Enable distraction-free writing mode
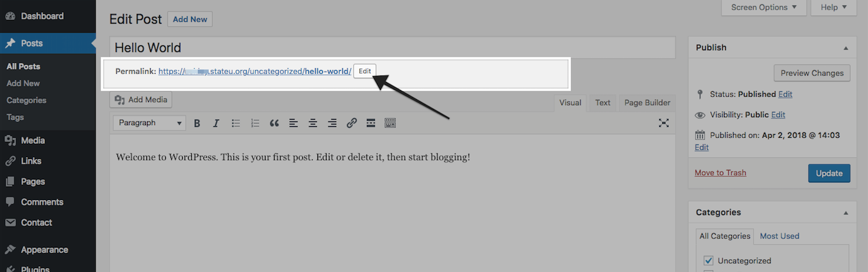 pyautogui.click(x=664, y=123)
